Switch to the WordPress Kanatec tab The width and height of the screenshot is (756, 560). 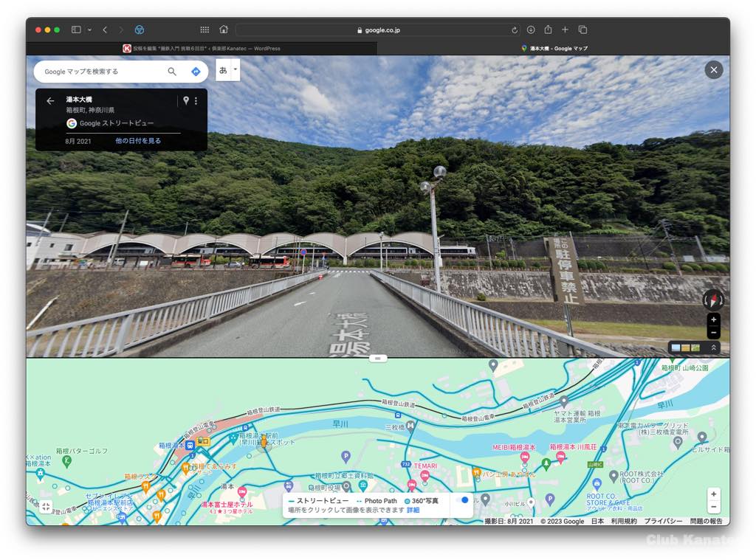point(201,49)
